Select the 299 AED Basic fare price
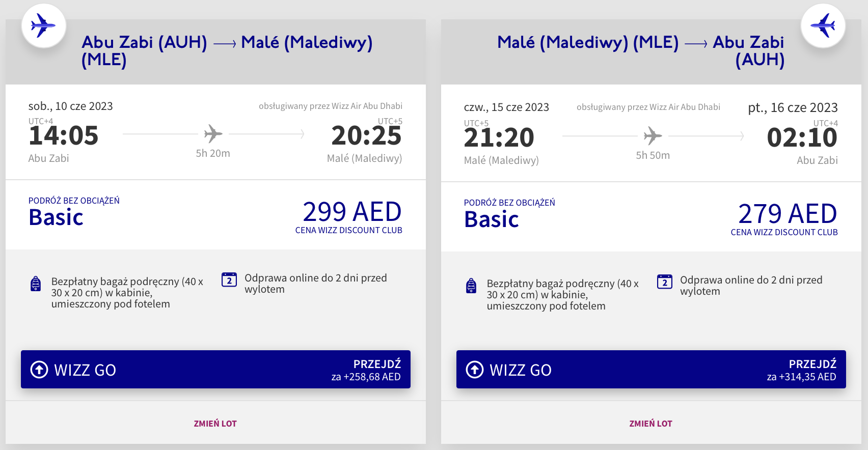The height and width of the screenshot is (450, 868). [x=352, y=212]
